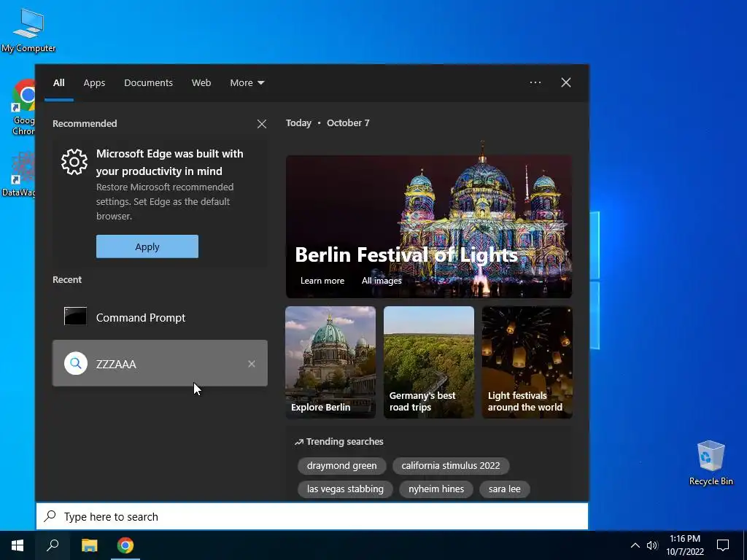Search trending topic sara lee

pyautogui.click(x=505, y=489)
